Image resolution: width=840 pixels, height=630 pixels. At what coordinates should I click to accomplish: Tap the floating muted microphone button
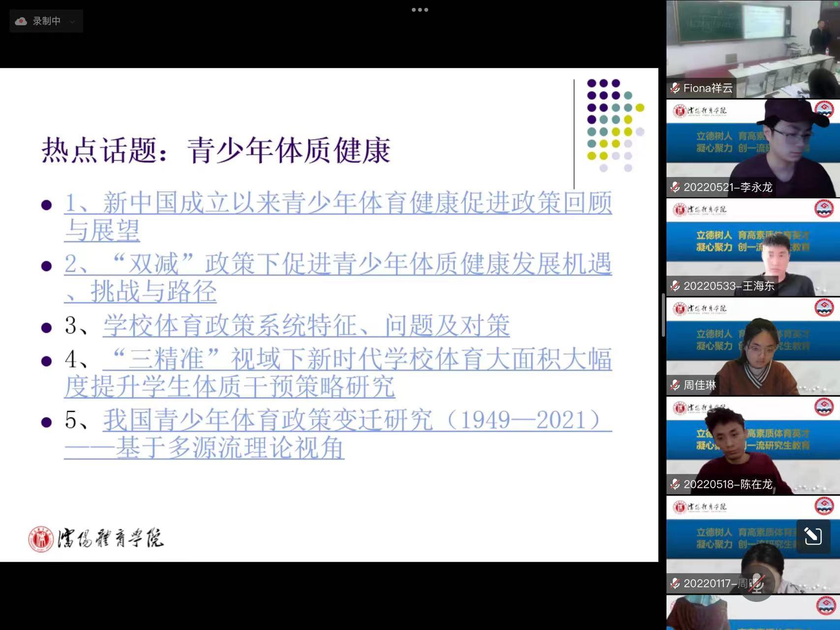pos(757,584)
